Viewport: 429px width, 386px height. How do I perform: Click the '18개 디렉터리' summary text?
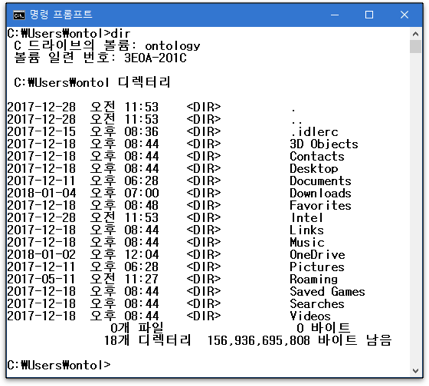[x=148, y=341]
